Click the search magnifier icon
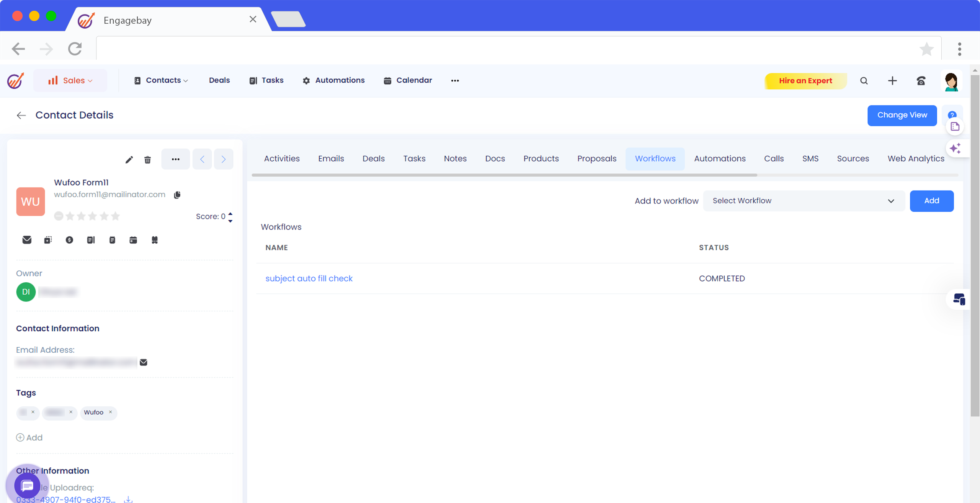Screen dimensions: 980x503 pos(864,81)
